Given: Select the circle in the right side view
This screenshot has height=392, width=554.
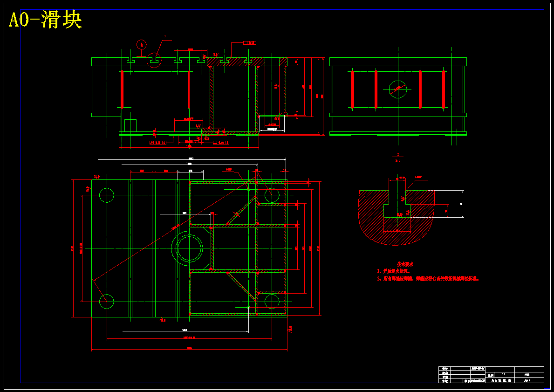Looking at the screenshot, I should tap(398, 89).
